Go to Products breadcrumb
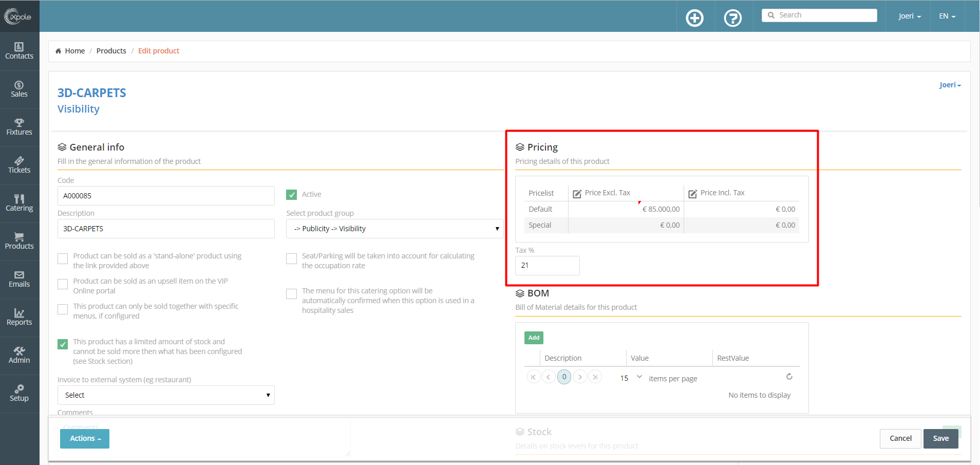Image resolution: width=980 pixels, height=465 pixels. coord(111,51)
